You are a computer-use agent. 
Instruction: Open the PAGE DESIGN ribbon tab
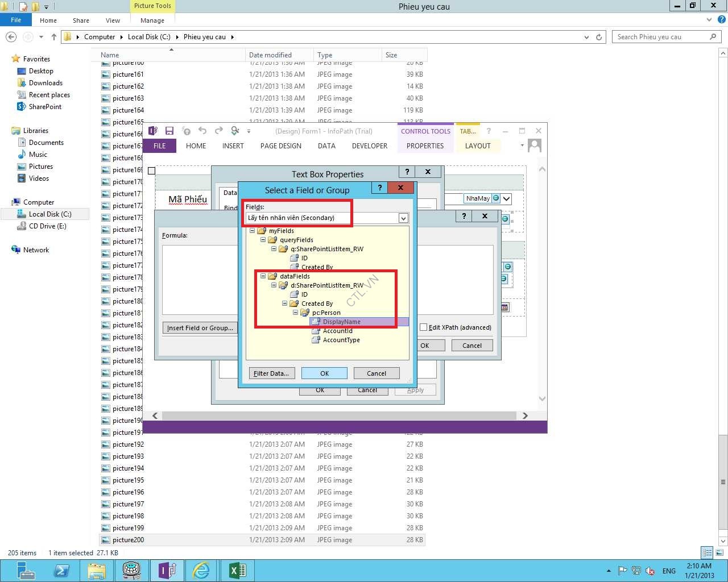(280, 146)
